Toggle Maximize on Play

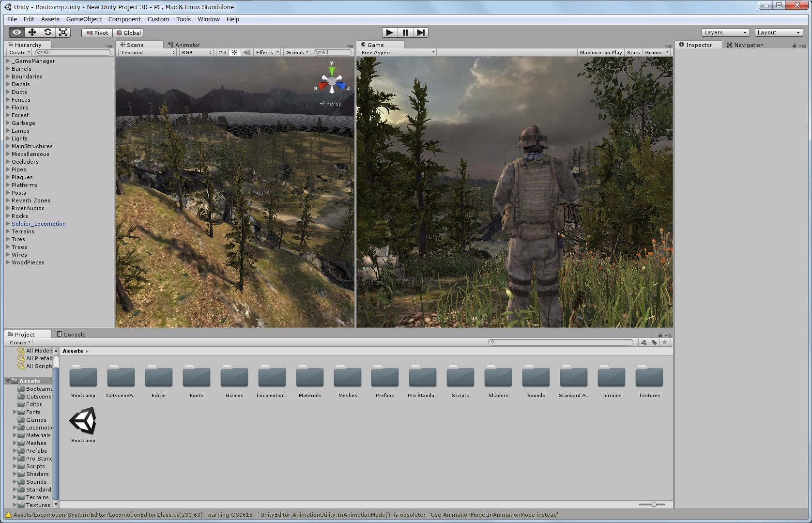[600, 52]
